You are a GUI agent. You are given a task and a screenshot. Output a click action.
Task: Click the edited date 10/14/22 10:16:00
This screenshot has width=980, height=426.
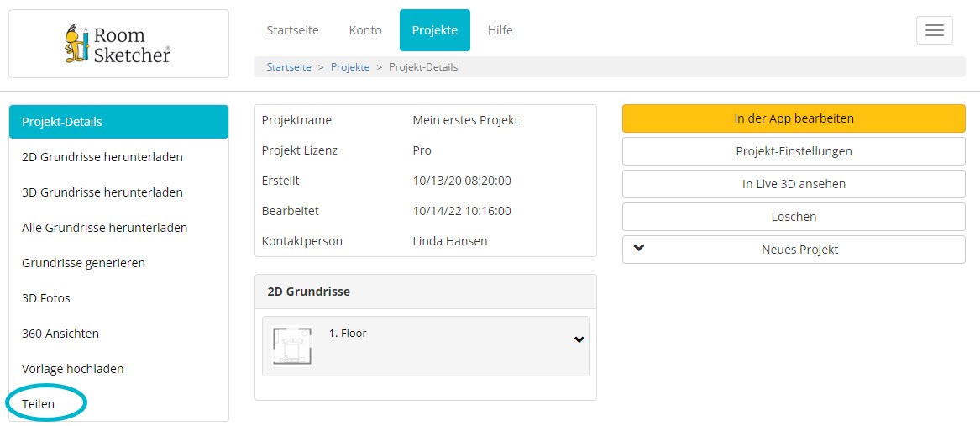tap(462, 211)
